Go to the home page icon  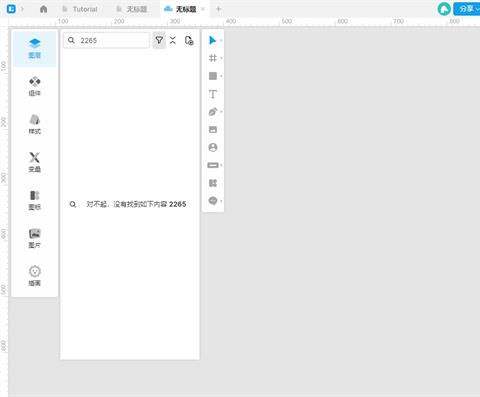(43, 9)
